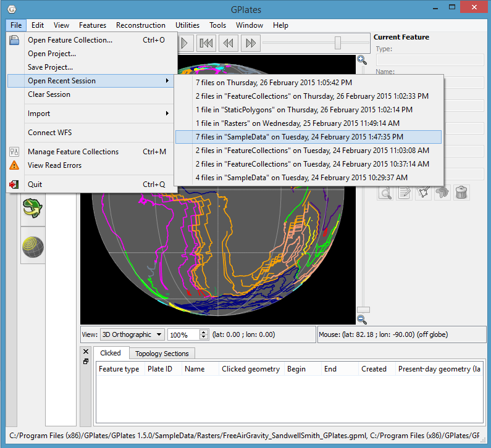The image size is (491, 448).
Task: Open session 2 files FeatureCollections 1:02:33 PM
Action: pos(308,96)
